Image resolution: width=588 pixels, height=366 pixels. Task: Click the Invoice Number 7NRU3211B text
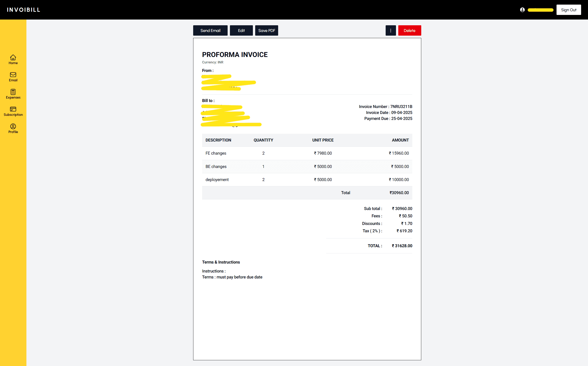(x=385, y=107)
